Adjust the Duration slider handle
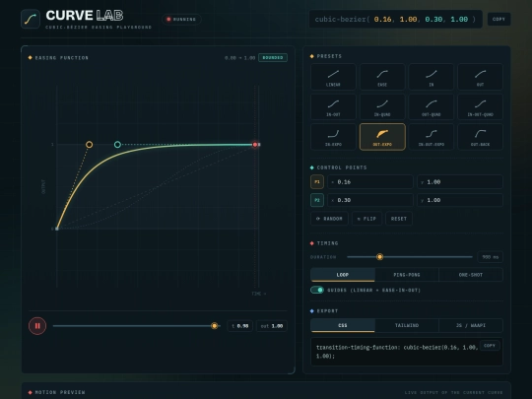The width and height of the screenshot is (532, 399). point(379,257)
